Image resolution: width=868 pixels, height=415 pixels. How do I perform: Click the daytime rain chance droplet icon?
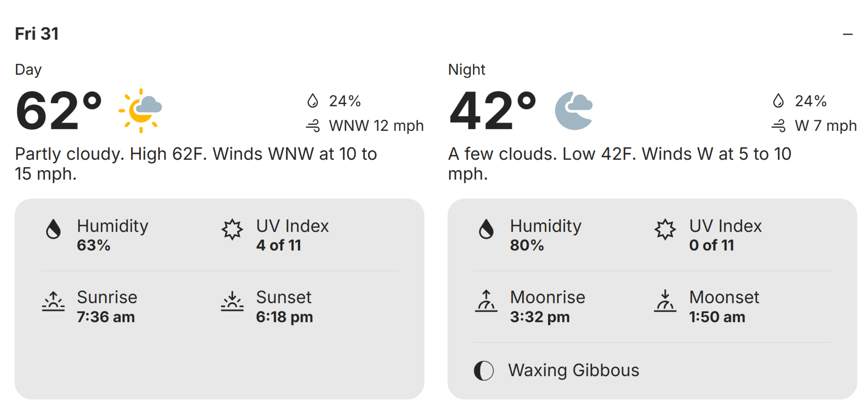pos(312,100)
